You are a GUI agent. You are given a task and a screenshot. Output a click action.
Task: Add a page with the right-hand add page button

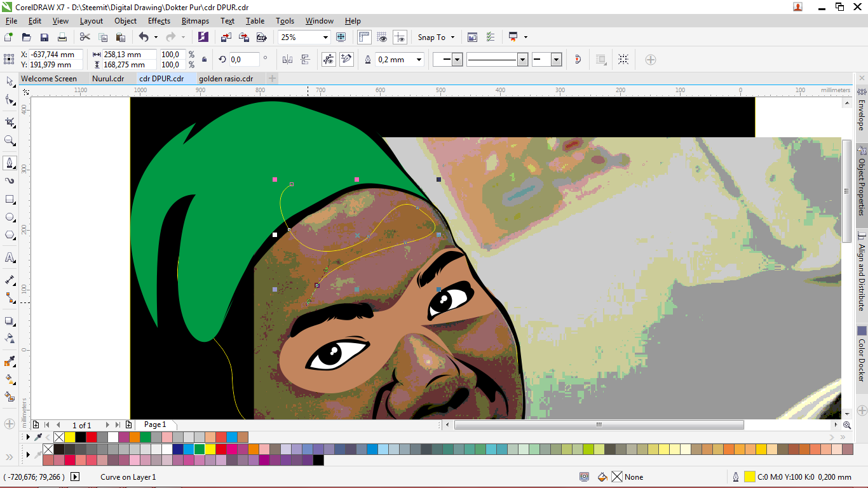point(129,424)
